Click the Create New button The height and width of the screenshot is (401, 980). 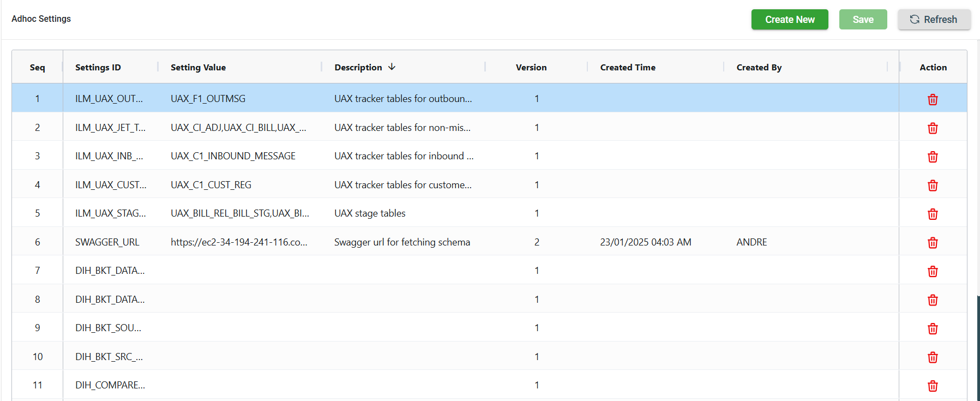789,20
